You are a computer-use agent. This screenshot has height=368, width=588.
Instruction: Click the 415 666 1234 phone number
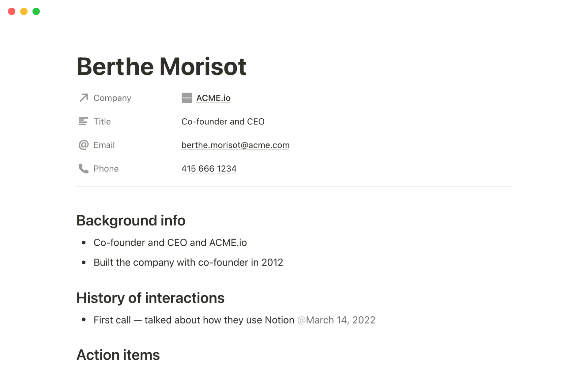pos(209,169)
